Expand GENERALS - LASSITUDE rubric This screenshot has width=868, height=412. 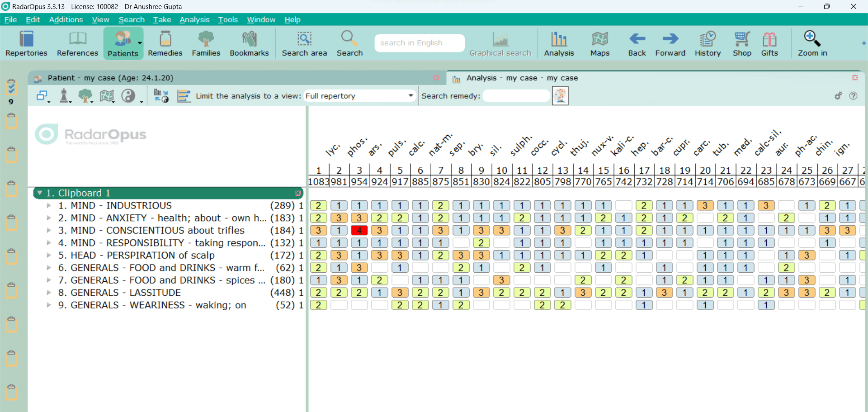point(49,293)
